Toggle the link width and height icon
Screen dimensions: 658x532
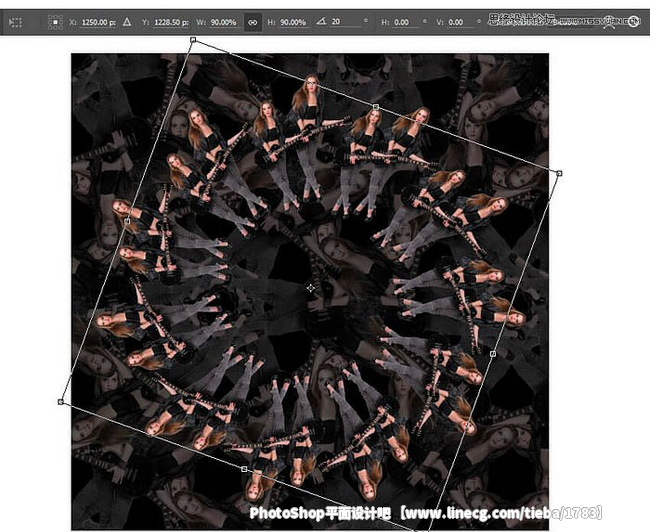tap(253, 22)
